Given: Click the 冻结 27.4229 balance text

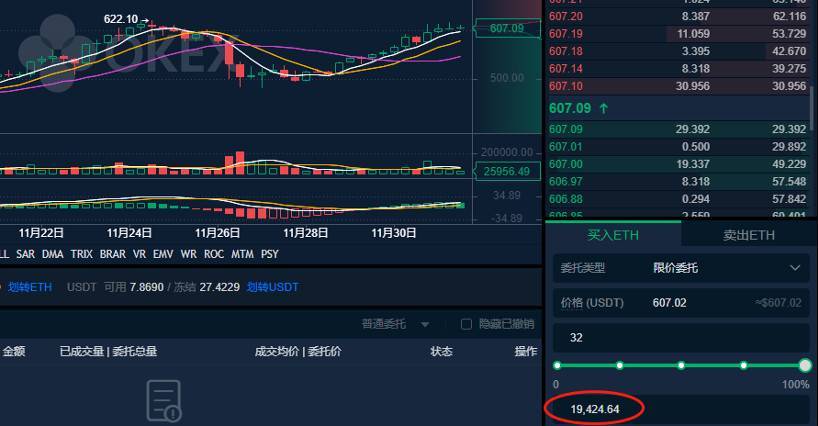Looking at the screenshot, I should tap(207, 287).
